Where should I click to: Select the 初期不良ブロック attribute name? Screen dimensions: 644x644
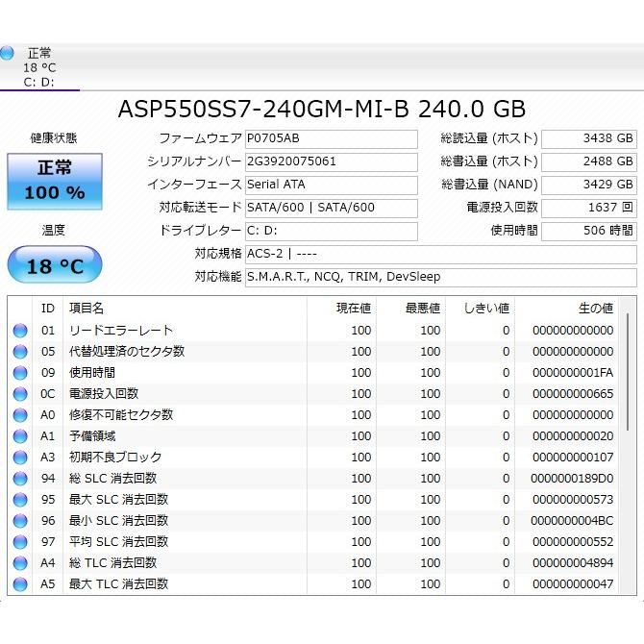tap(115, 458)
